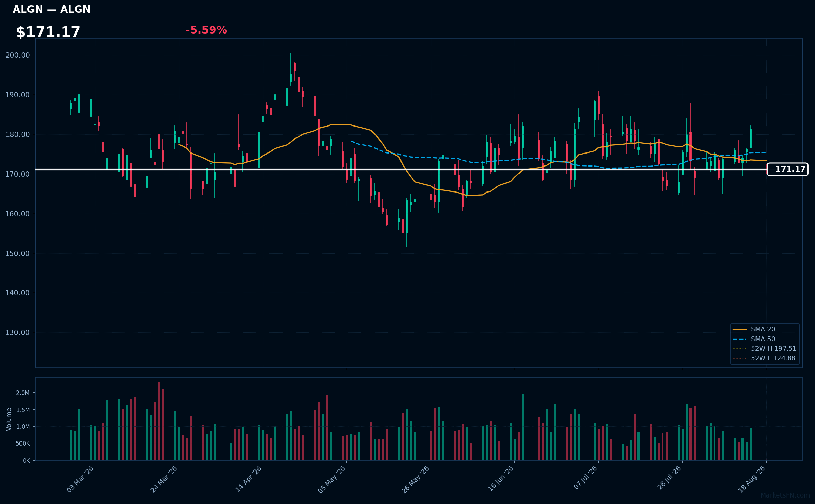Click the tall green volume bar after 16 Jun

523,427
